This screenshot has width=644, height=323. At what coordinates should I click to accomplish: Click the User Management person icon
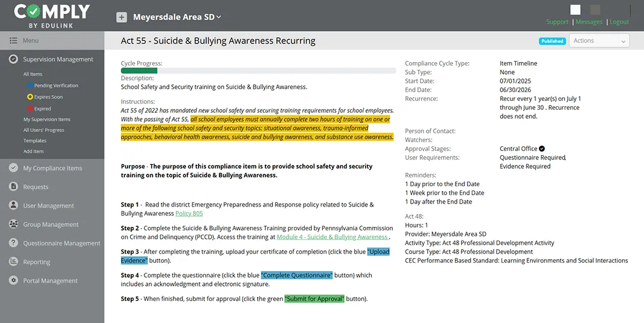13,205
